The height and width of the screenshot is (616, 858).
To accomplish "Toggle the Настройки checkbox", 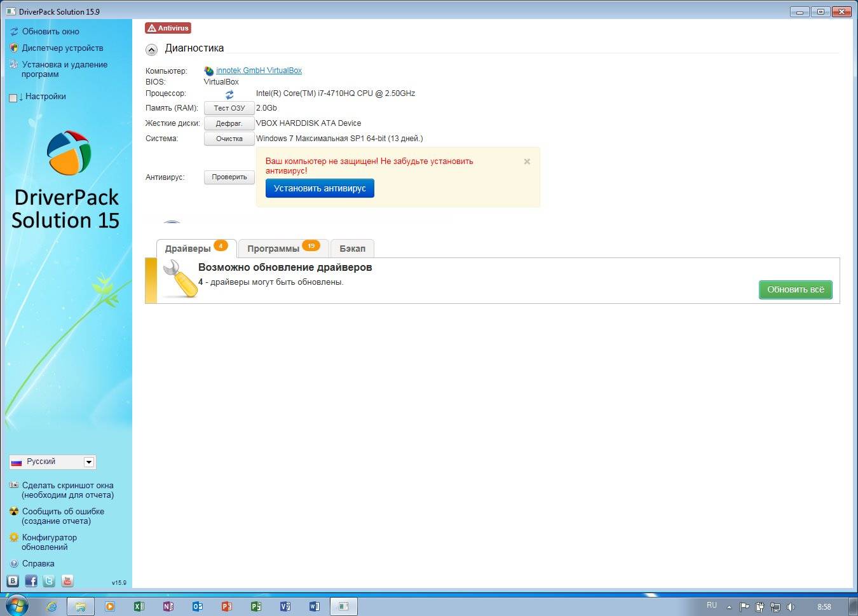I will pos(13,98).
